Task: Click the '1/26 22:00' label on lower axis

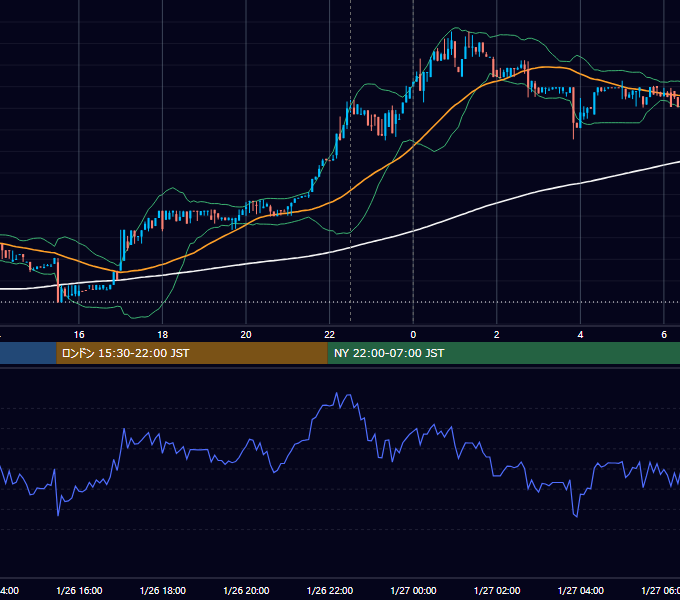Action: tap(330, 590)
